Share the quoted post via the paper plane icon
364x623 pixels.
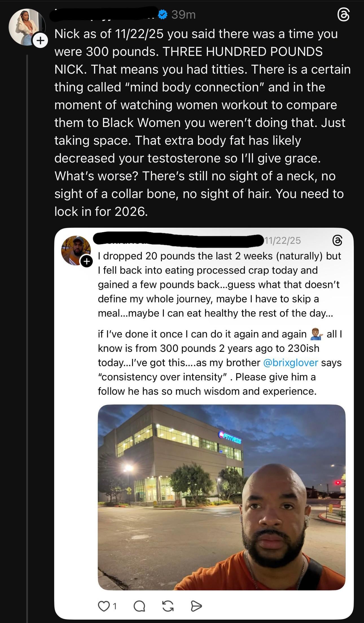(x=196, y=606)
